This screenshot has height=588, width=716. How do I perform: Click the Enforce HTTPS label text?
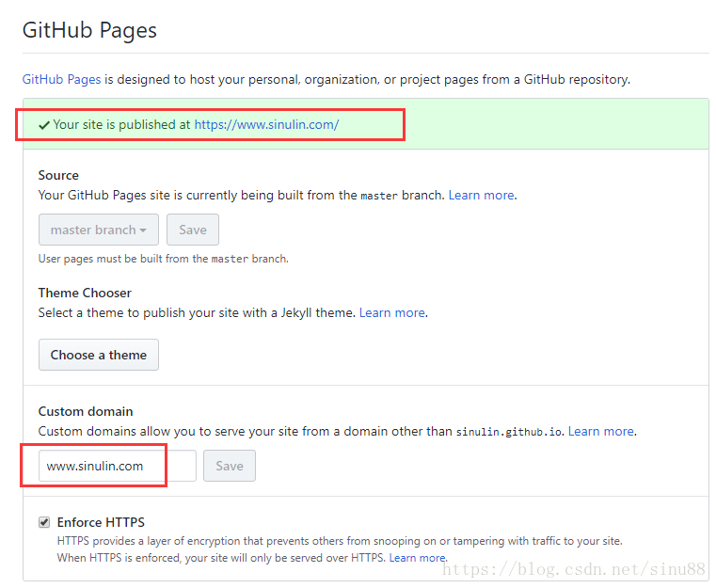click(101, 522)
